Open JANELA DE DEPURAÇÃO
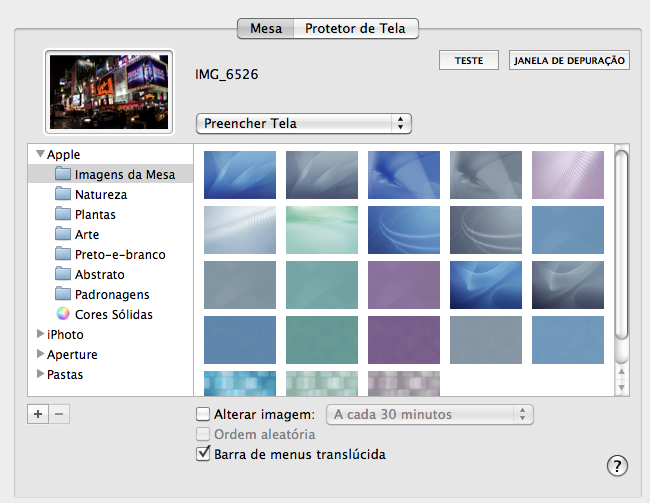 pos(569,61)
